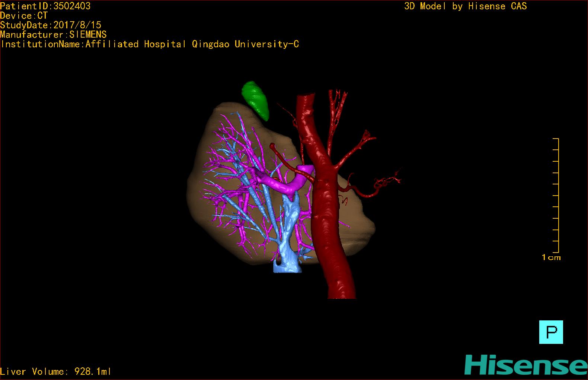Click the 1cm scale label
Screen dimensions: 588x380
[x=551, y=257]
